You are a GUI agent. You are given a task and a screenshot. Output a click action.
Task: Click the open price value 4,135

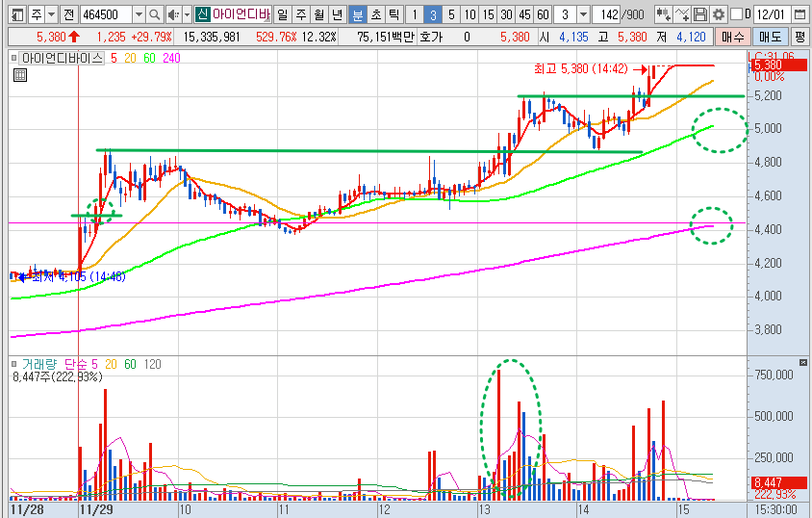click(x=573, y=37)
